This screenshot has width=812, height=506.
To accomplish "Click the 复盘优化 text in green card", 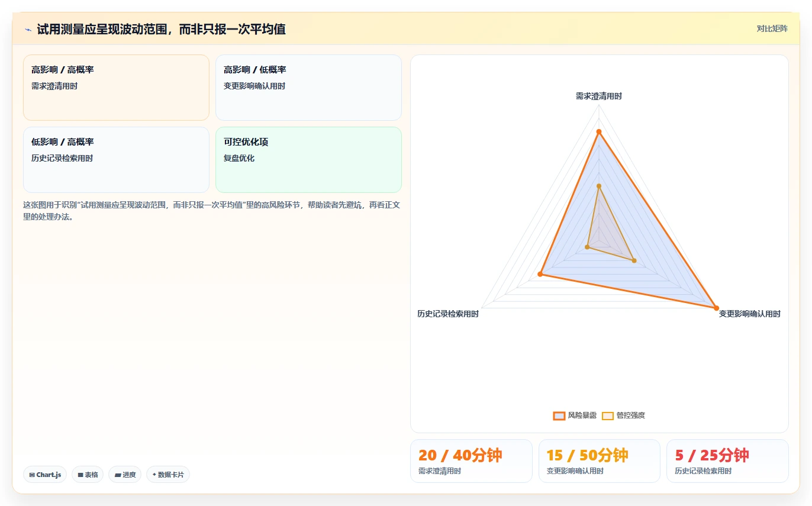I will (239, 158).
